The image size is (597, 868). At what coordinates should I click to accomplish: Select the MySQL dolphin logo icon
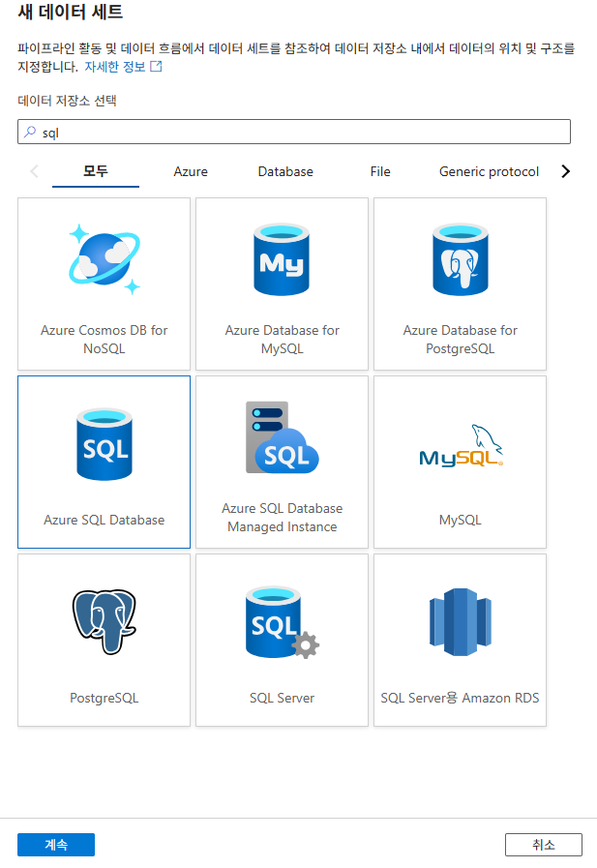[461, 446]
